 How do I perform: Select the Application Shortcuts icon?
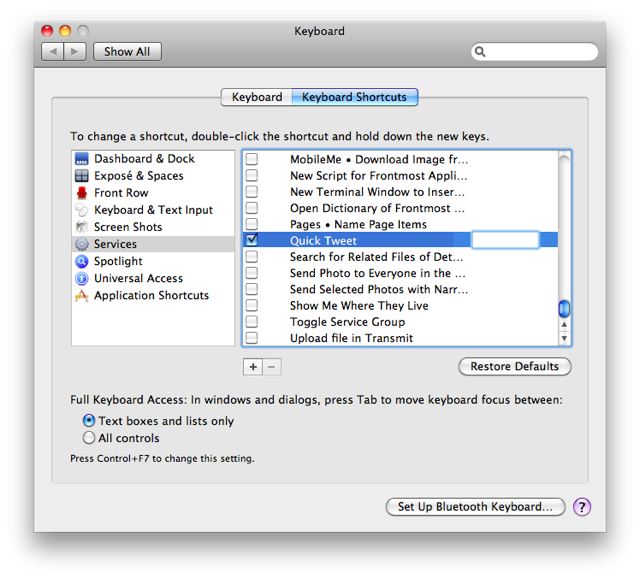(82, 295)
